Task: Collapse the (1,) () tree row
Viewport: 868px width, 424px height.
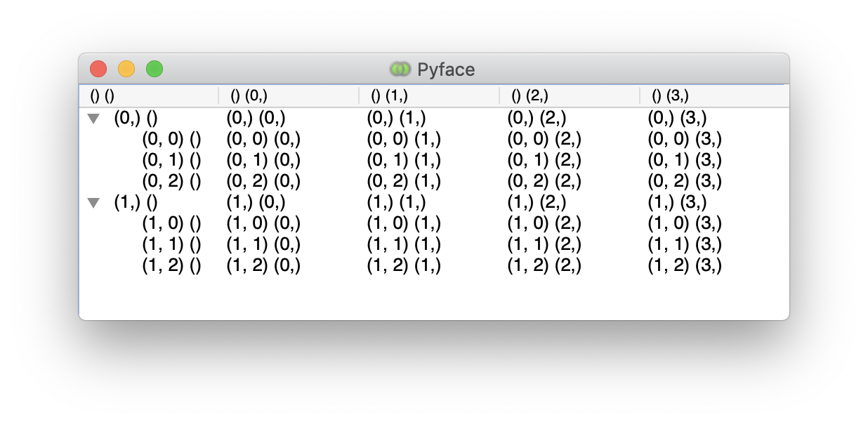Action: [x=93, y=204]
